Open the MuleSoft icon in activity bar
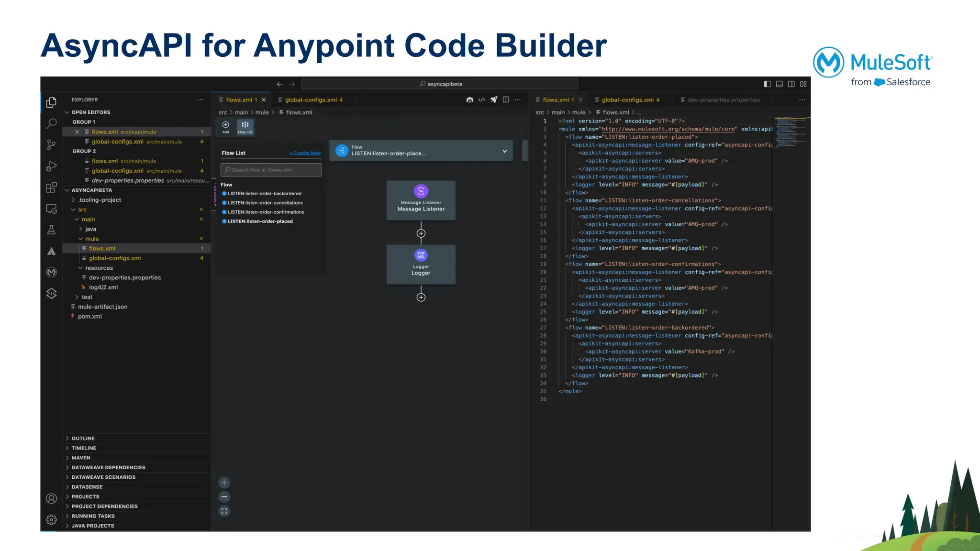980x551 pixels. (x=51, y=272)
